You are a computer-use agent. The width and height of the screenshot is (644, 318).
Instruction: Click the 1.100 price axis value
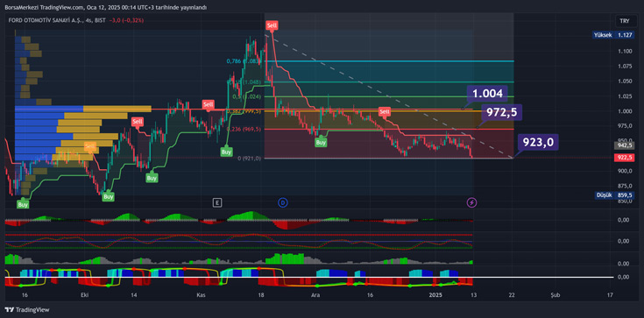pos(624,52)
